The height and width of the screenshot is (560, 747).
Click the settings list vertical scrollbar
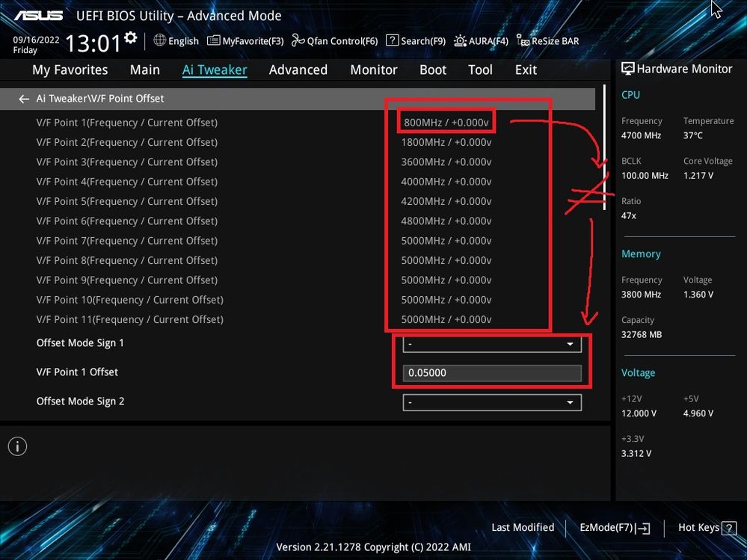click(605, 147)
